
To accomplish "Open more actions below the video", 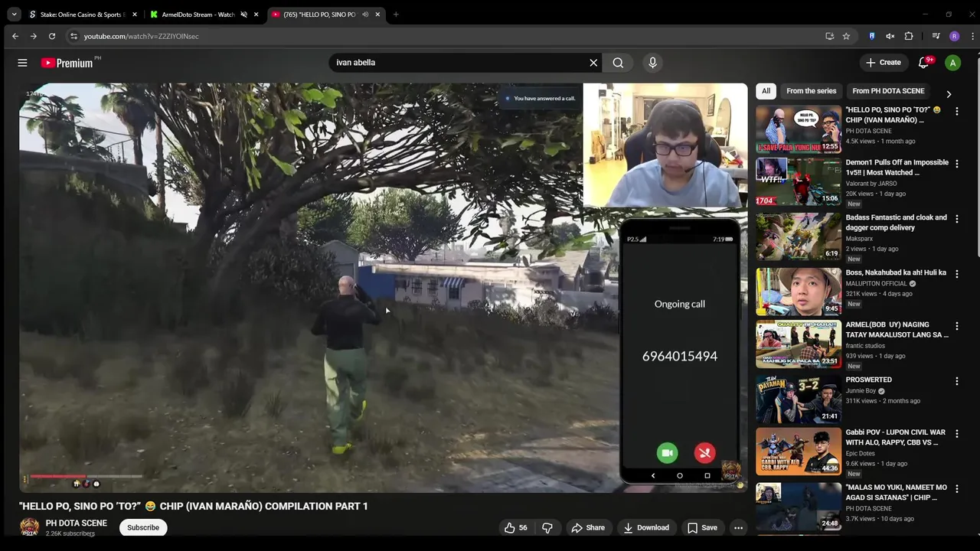I will [x=738, y=527].
